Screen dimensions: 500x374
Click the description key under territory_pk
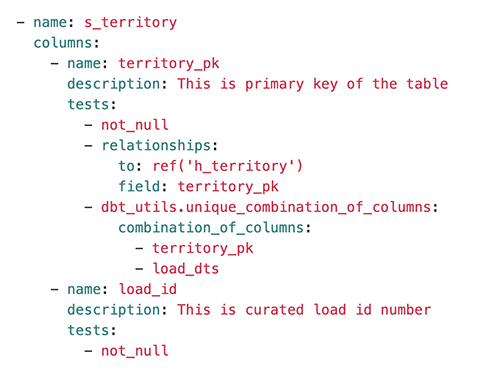[113, 84]
